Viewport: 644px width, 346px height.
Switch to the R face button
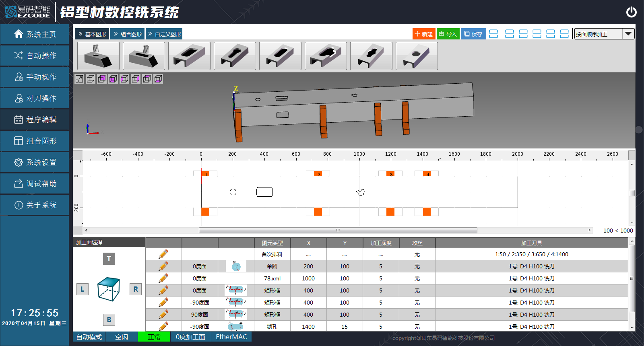click(136, 289)
